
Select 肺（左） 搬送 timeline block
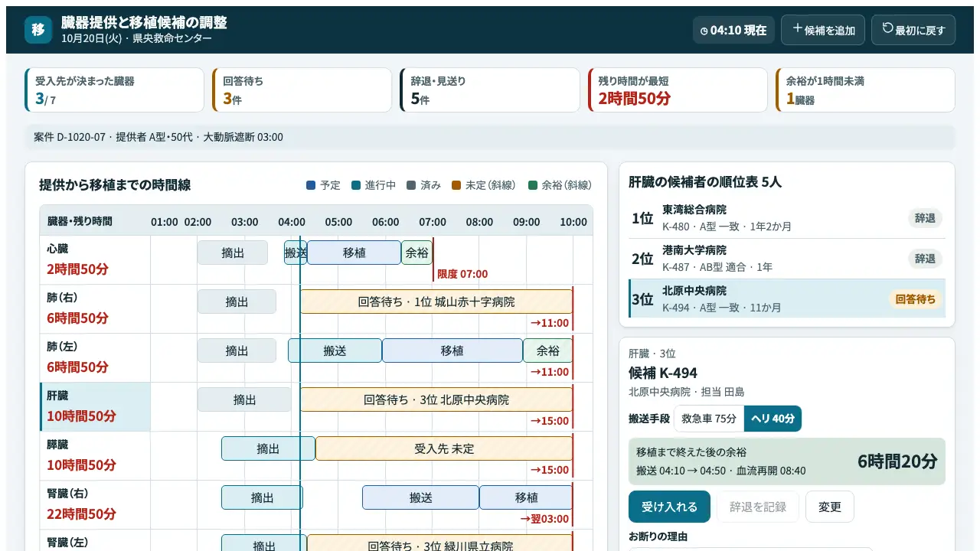pos(335,350)
